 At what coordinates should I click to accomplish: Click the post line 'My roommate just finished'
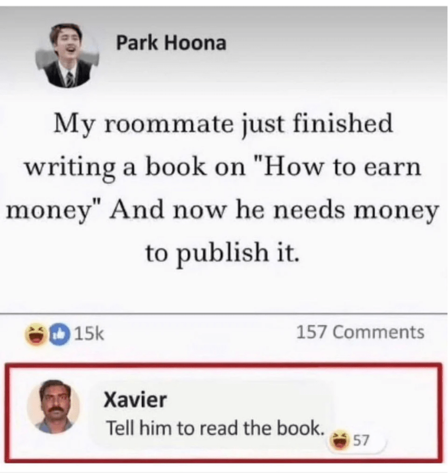[224, 125]
